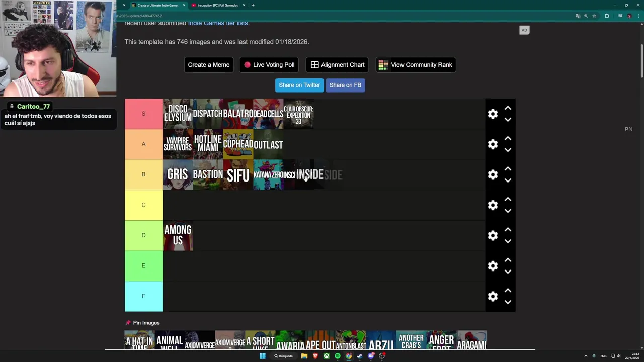The height and width of the screenshot is (362, 644).
Task: Open the Alignment Chart
Action: point(338,65)
